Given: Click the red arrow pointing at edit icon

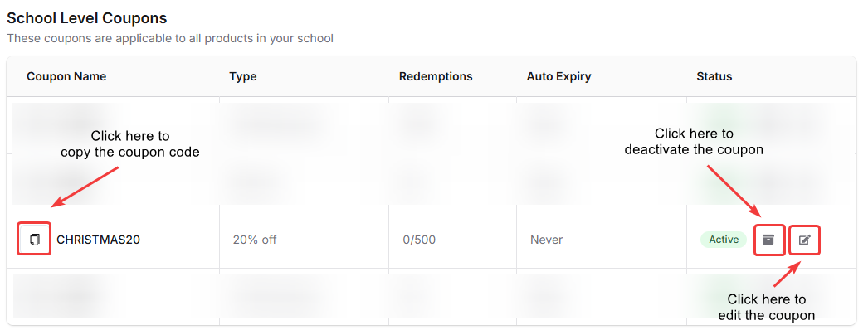Looking at the screenshot, I should (787, 276).
